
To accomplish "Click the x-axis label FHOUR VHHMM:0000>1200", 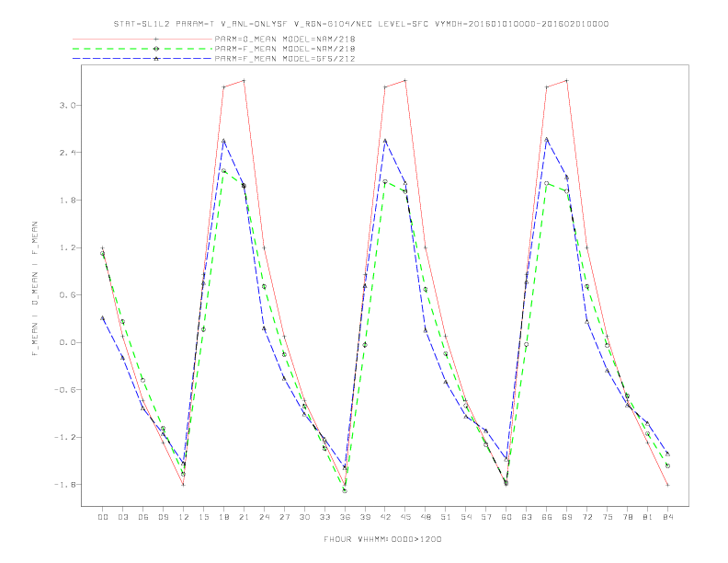I will tap(382, 539).
